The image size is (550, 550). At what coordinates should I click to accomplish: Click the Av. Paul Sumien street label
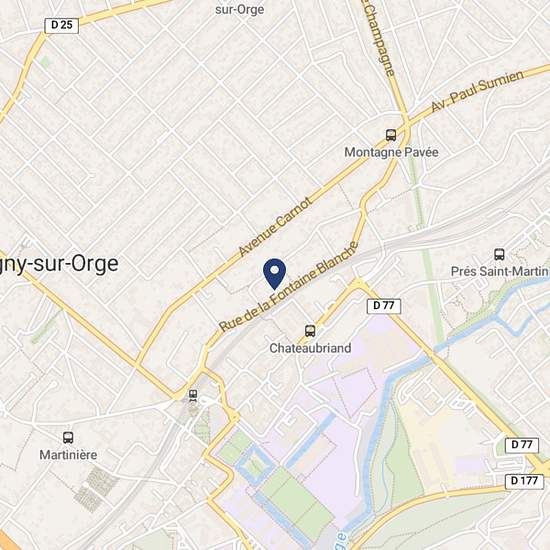pos(477,90)
